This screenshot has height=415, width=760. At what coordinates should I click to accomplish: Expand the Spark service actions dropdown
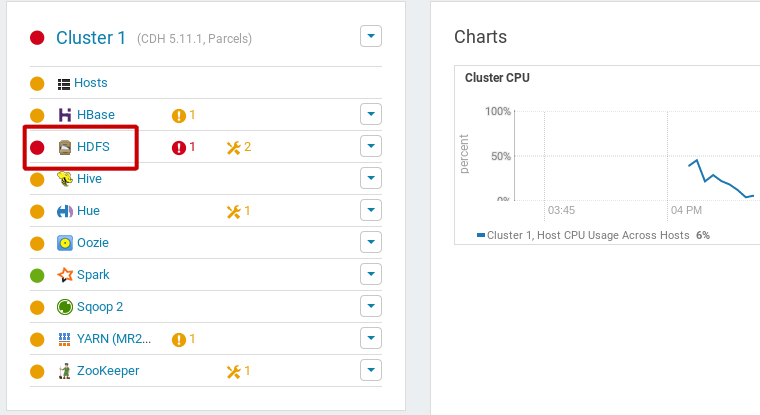(371, 275)
